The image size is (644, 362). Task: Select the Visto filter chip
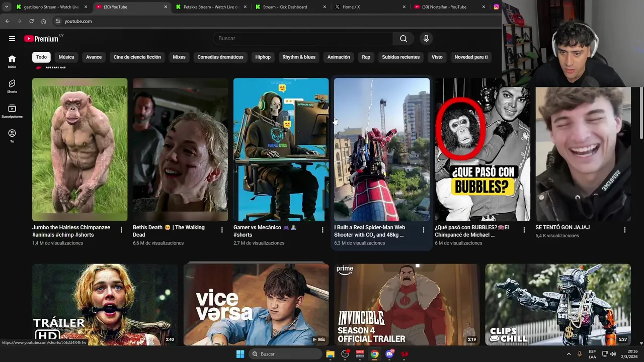click(437, 57)
